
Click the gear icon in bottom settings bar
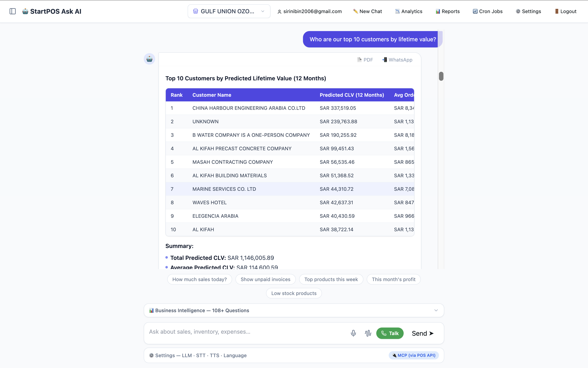(x=151, y=355)
